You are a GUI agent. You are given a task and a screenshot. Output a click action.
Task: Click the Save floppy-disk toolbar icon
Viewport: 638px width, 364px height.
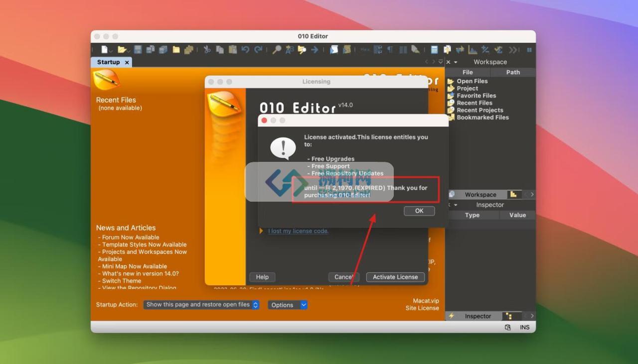[138, 49]
